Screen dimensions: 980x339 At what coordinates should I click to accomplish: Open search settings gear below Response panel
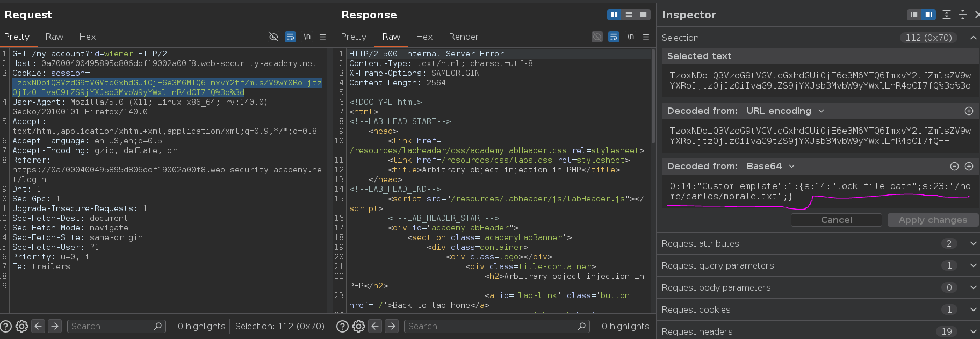click(358, 326)
